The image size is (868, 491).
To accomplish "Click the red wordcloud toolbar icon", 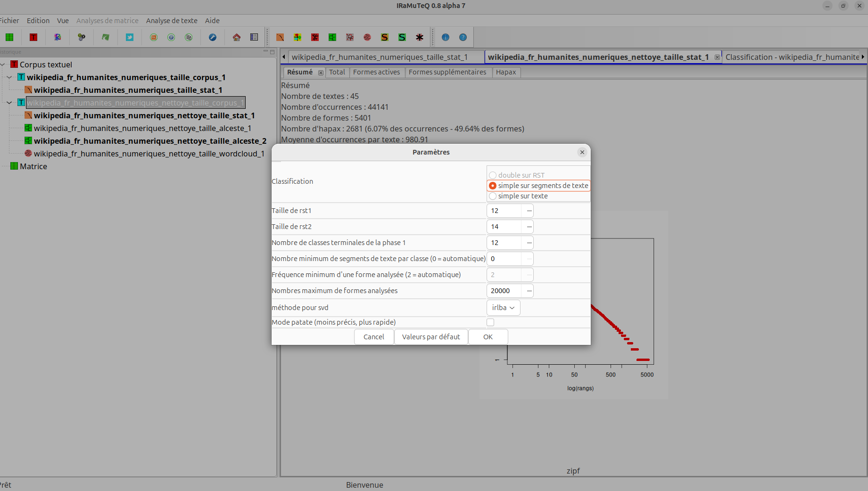I will [x=367, y=37].
